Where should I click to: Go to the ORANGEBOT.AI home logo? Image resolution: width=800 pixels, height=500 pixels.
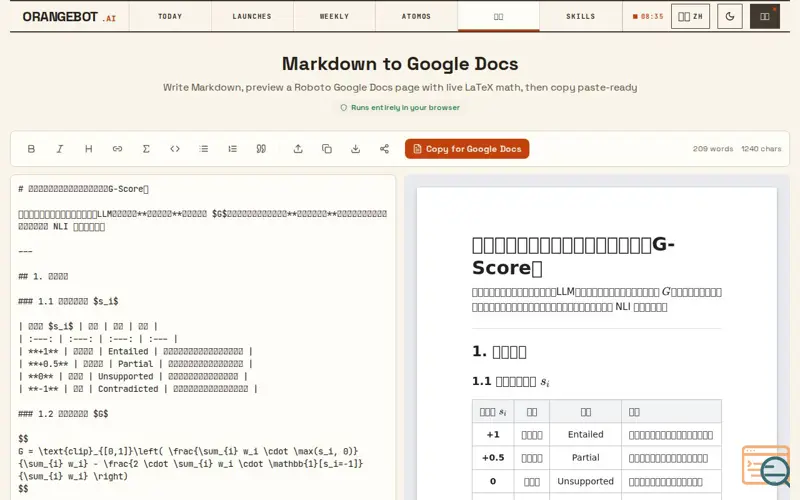[x=69, y=17]
